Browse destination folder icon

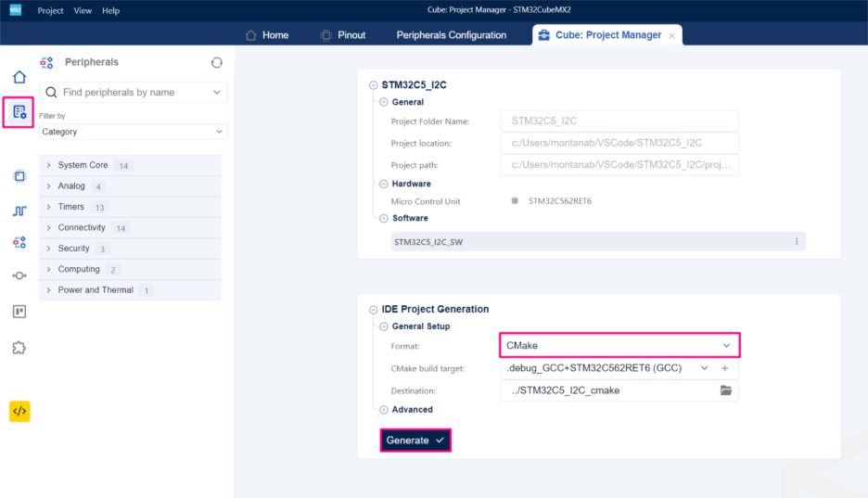(x=726, y=390)
